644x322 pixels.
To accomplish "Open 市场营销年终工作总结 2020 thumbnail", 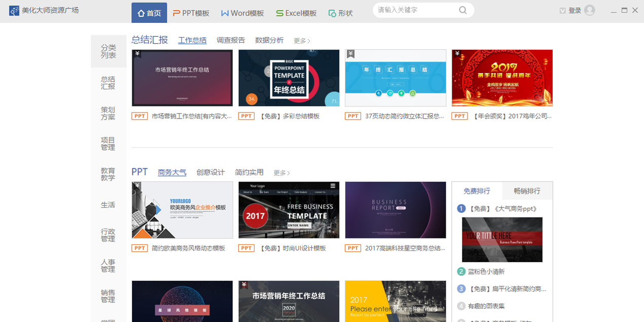I will pyautogui.click(x=289, y=301).
